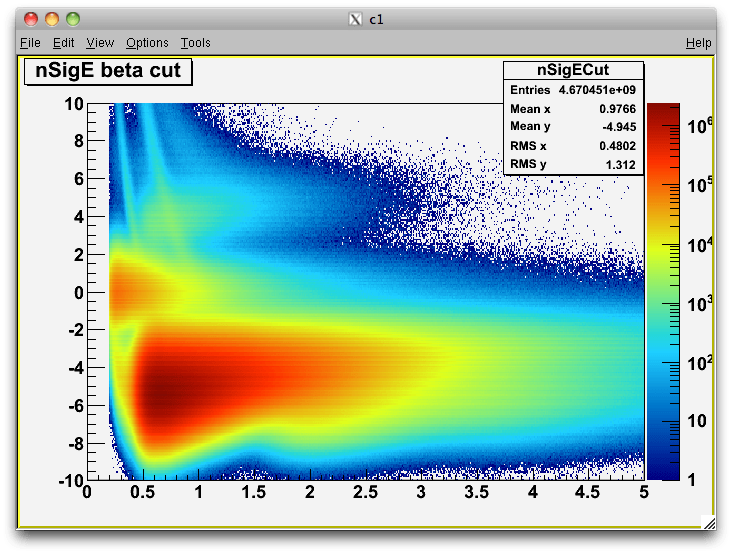This screenshot has width=732, height=554.
Task: Click the Mean x value 0.9766
Action: [x=617, y=109]
